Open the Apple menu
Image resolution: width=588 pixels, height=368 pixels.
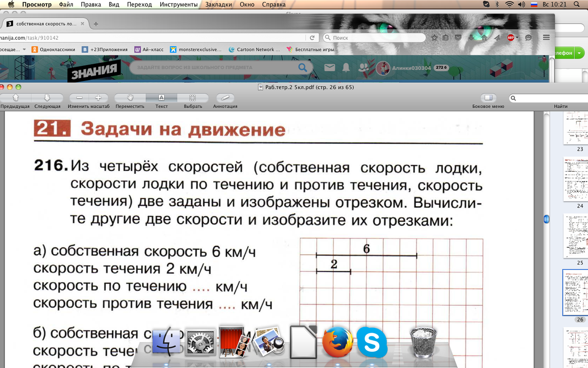pyautogui.click(x=11, y=4)
